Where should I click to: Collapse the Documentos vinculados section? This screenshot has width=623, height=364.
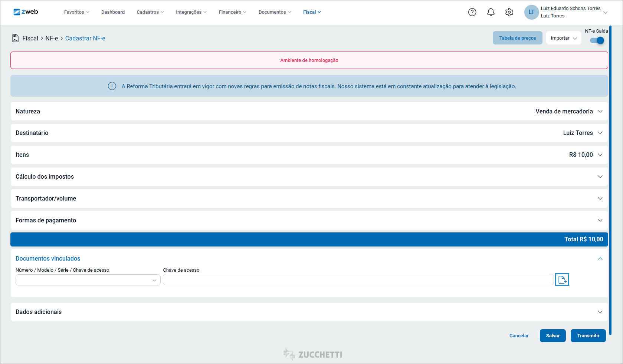[x=600, y=259]
